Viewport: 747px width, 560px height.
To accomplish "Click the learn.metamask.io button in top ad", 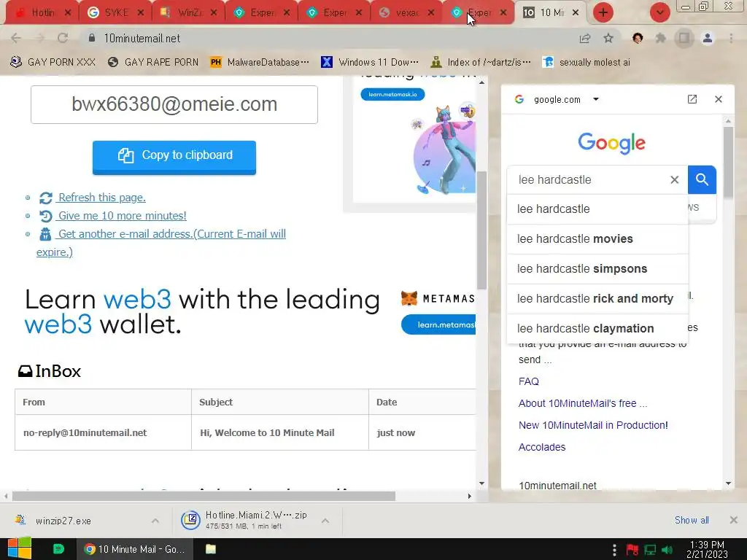I will 392,94.
